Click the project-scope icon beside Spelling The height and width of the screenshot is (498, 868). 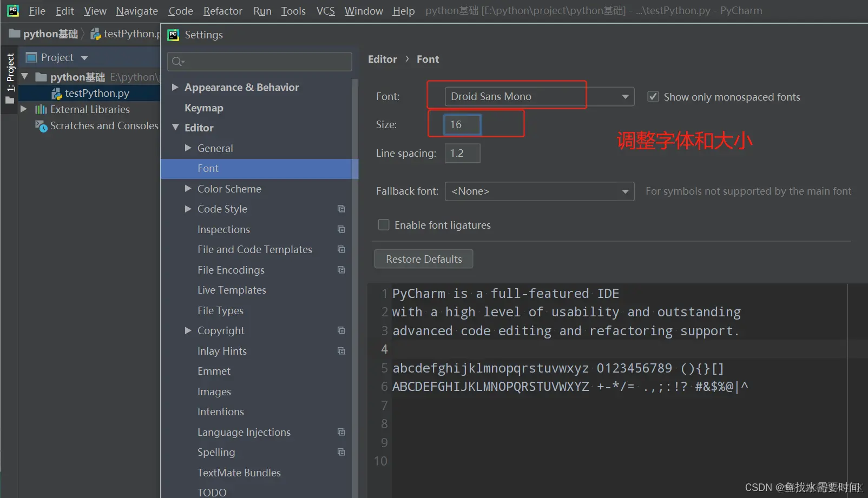[341, 452]
